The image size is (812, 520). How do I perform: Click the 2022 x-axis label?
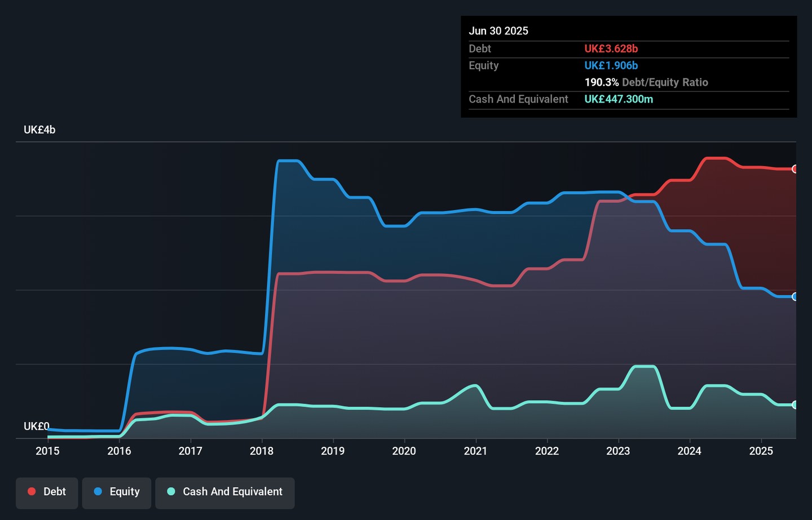[546, 451]
